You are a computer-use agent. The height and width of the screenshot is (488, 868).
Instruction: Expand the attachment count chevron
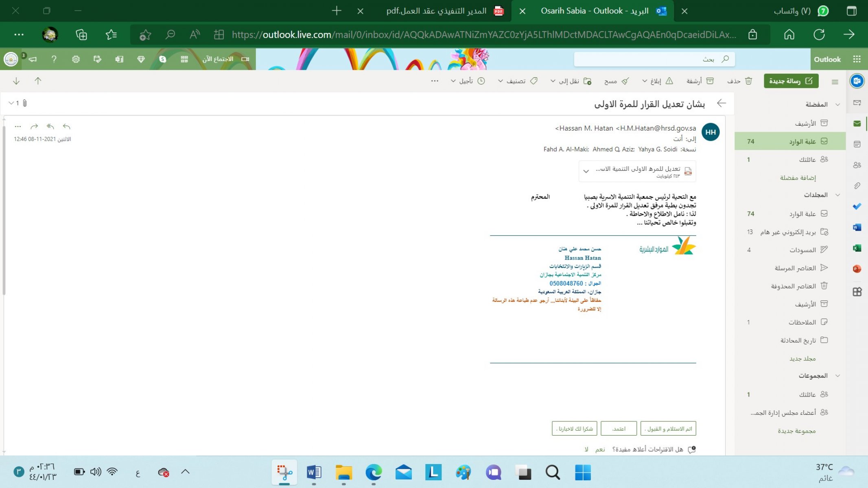(11, 103)
